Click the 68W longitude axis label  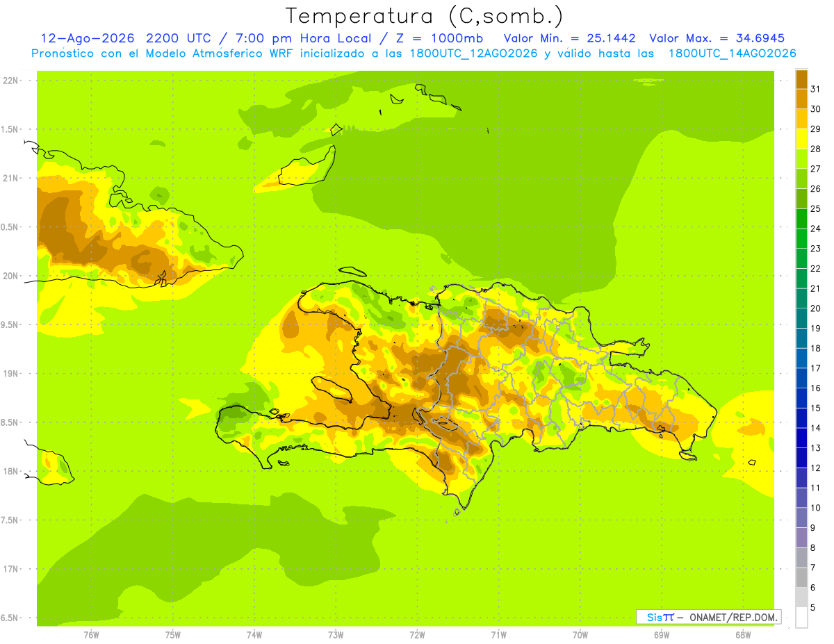(743, 634)
